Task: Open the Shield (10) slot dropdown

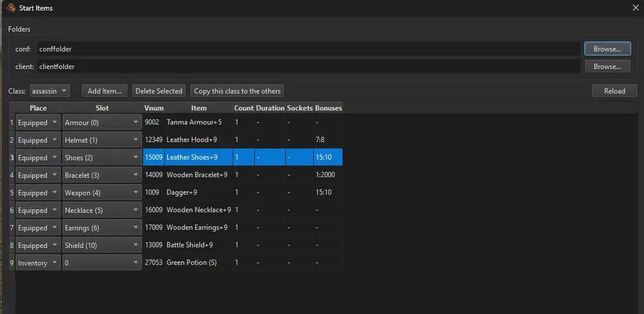Action: (102, 246)
